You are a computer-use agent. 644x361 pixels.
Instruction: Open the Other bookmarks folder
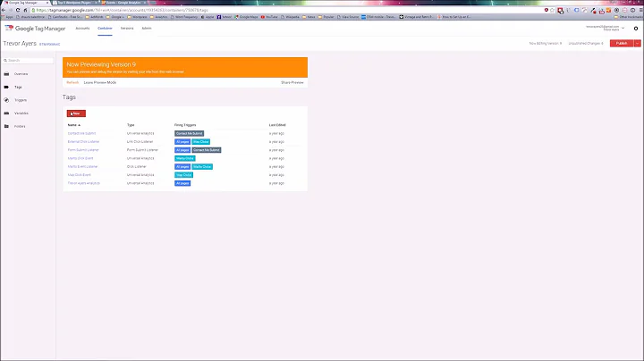pyautogui.click(x=629, y=17)
